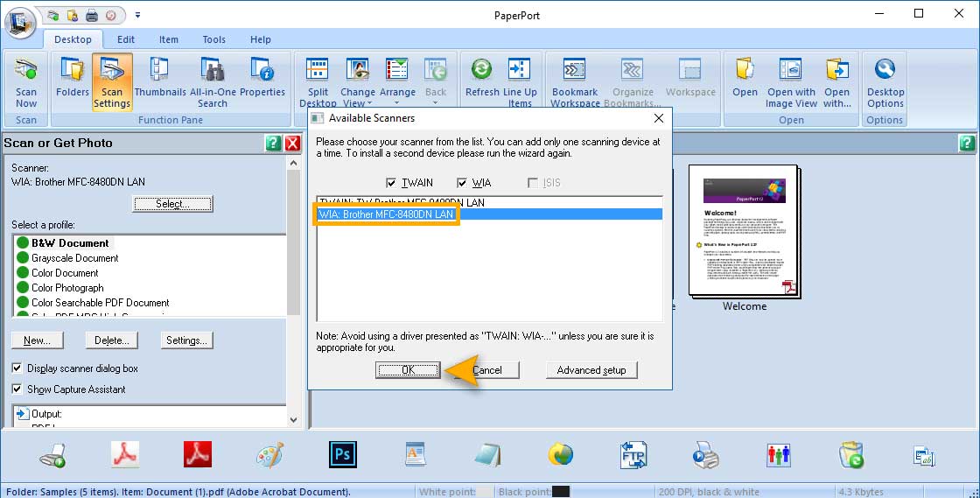Viewport: 980px width, 498px height.
Task: Click the New... profile button
Action: coord(37,340)
